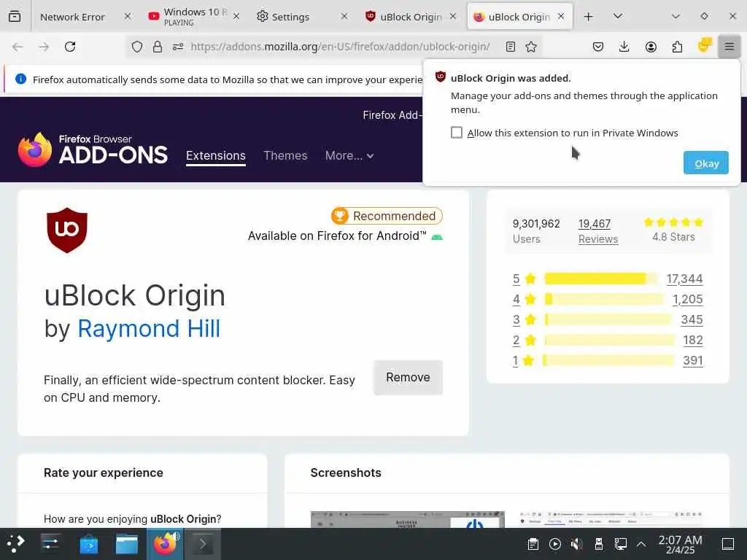The height and width of the screenshot is (560, 747).
Task: Click the 5-star rating bar
Action: click(601, 279)
